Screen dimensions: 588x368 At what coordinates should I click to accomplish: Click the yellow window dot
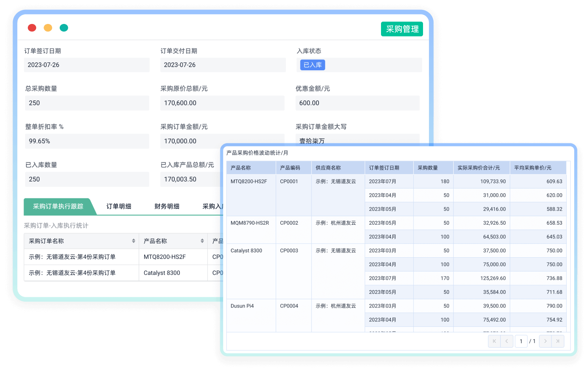point(48,27)
